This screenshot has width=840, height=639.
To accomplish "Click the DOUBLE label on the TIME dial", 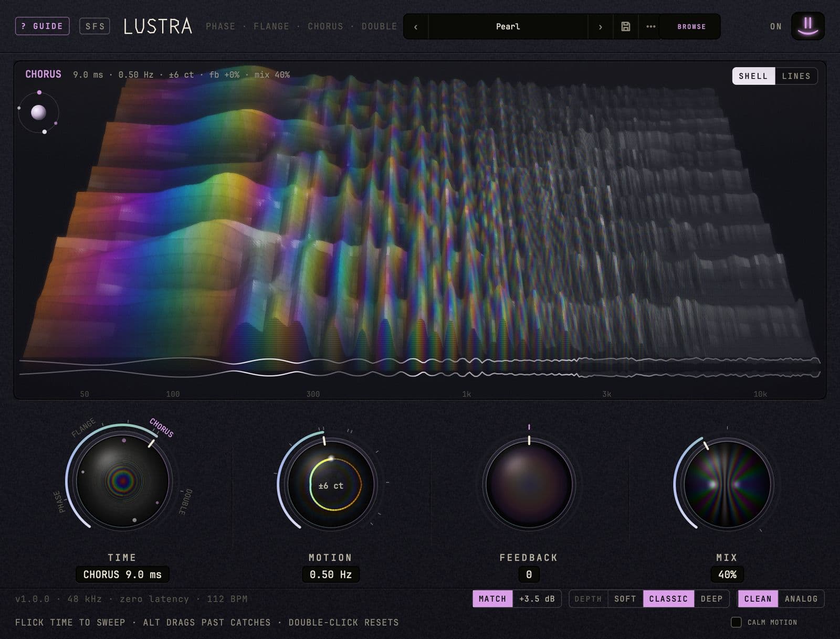I will pyautogui.click(x=186, y=502).
